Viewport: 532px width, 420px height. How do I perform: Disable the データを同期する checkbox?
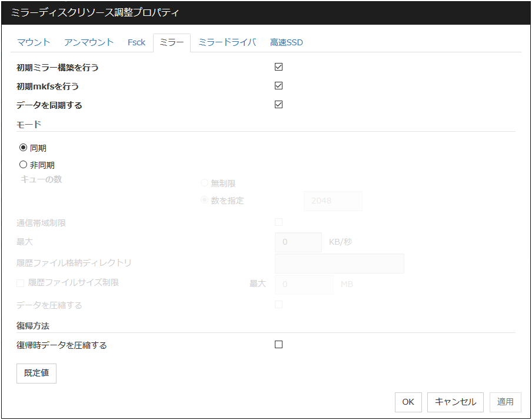point(279,105)
